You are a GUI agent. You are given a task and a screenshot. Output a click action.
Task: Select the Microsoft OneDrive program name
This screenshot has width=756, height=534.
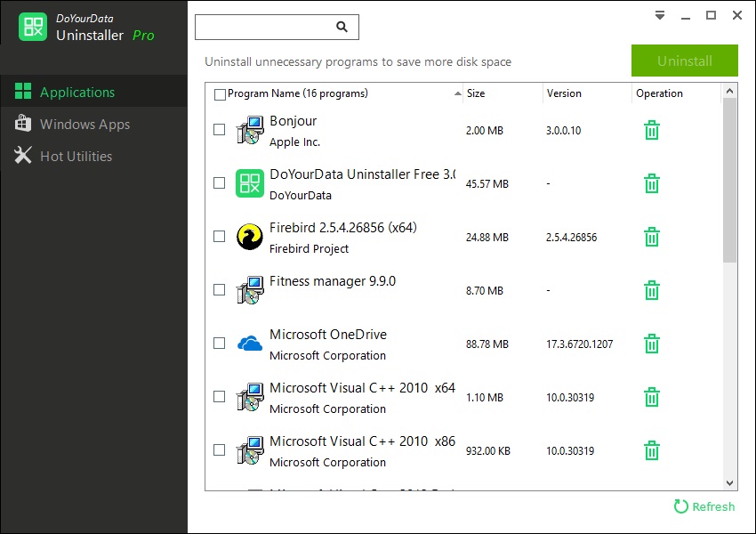click(x=328, y=335)
